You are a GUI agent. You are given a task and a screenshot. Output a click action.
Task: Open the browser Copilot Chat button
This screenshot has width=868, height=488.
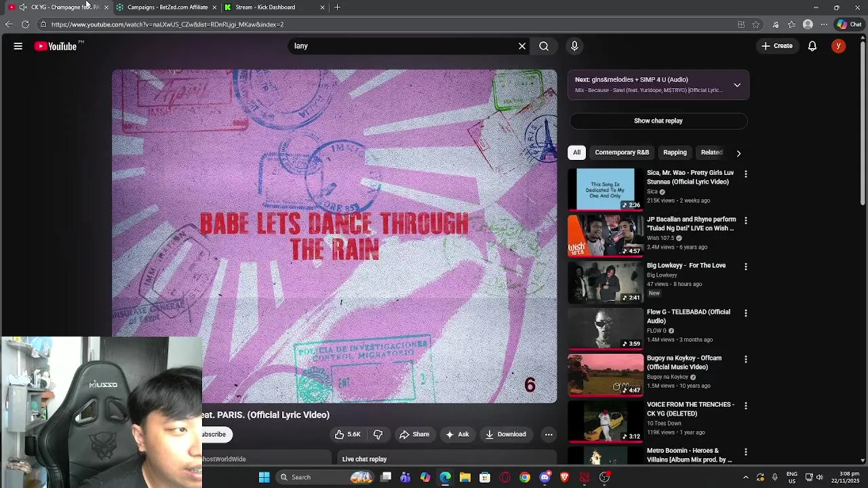click(x=849, y=24)
